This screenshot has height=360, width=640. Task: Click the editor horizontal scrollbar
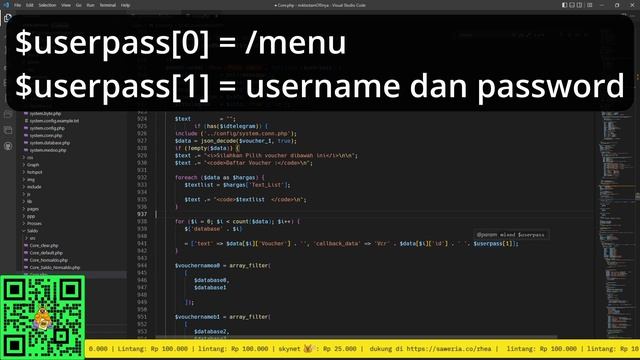[356, 337]
